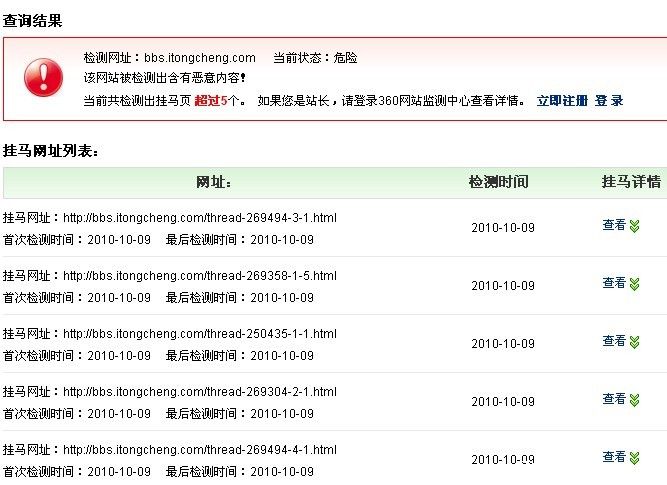This screenshot has width=667, height=485.
Task: Click the red danger alert icon
Action: [43, 77]
